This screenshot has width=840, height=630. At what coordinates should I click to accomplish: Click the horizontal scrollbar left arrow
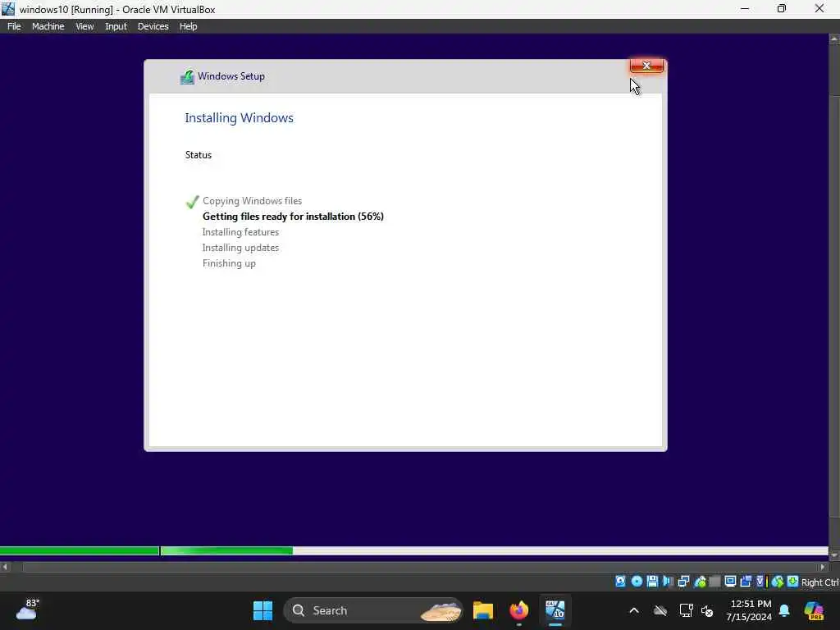click(5, 567)
